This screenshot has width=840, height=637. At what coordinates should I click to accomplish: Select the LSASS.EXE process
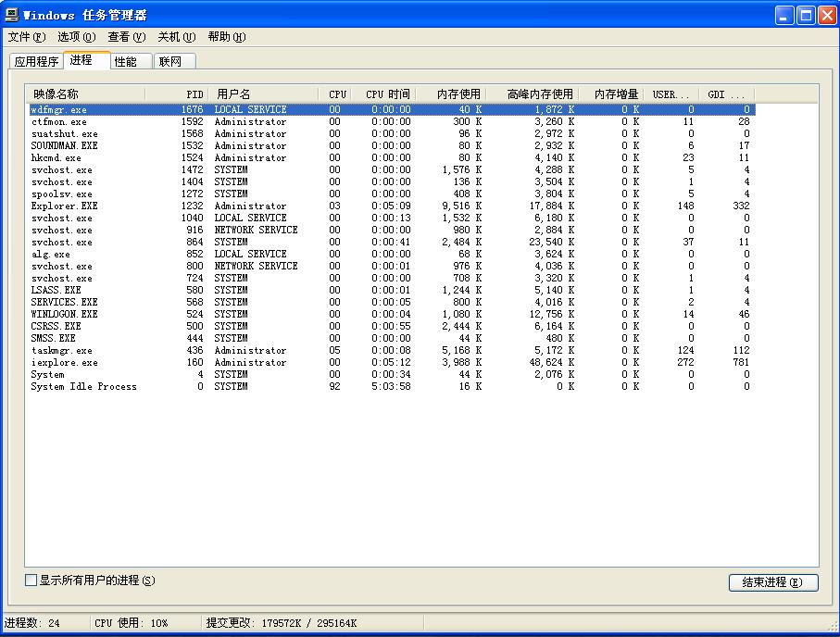392,290
